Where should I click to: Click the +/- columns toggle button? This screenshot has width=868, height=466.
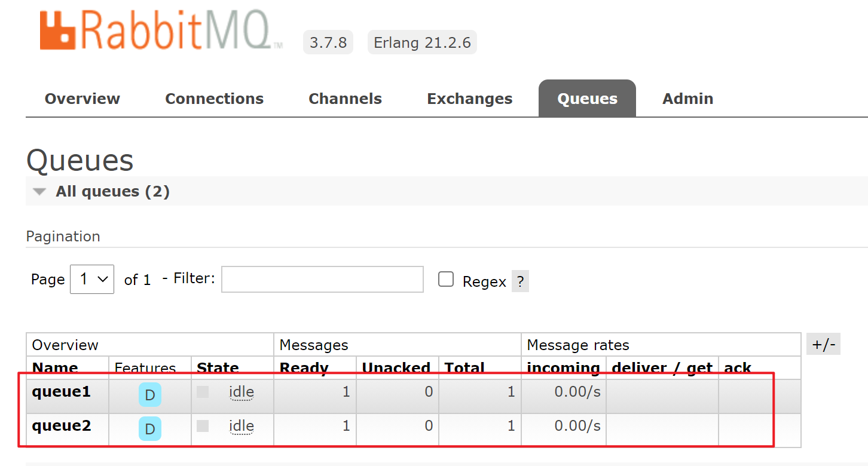coord(823,345)
